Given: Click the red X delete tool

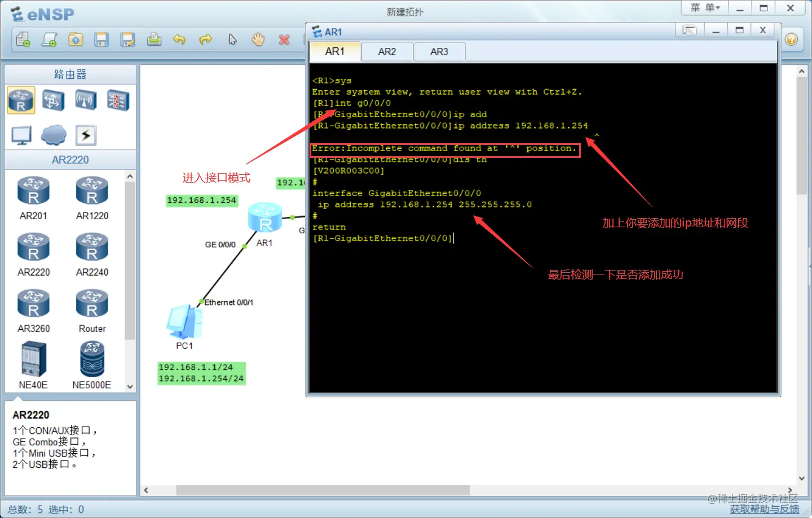Looking at the screenshot, I should tap(284, 39).
